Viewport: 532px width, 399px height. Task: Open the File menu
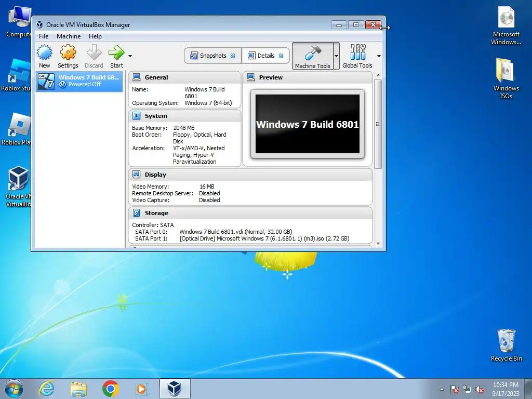coord(44,36)
